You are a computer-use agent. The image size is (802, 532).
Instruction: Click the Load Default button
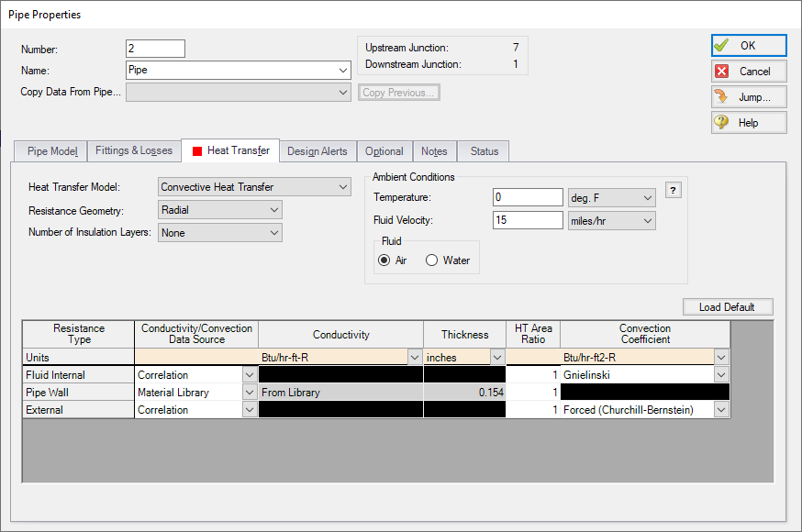(x=728, y=307)
